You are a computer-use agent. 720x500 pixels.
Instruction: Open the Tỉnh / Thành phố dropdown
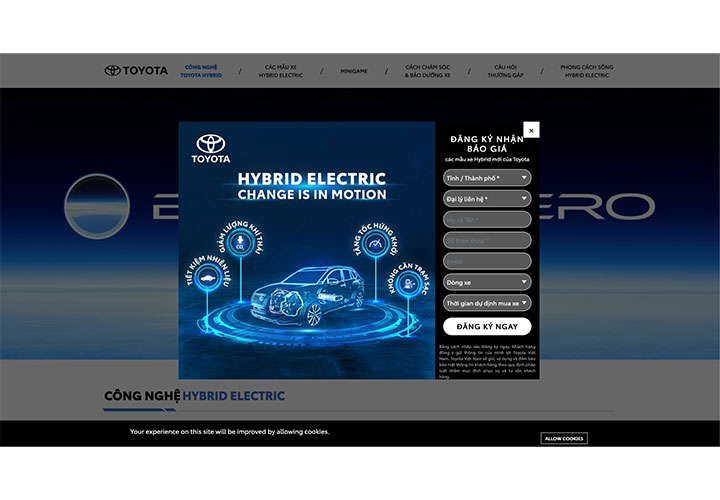click(487, 178)
